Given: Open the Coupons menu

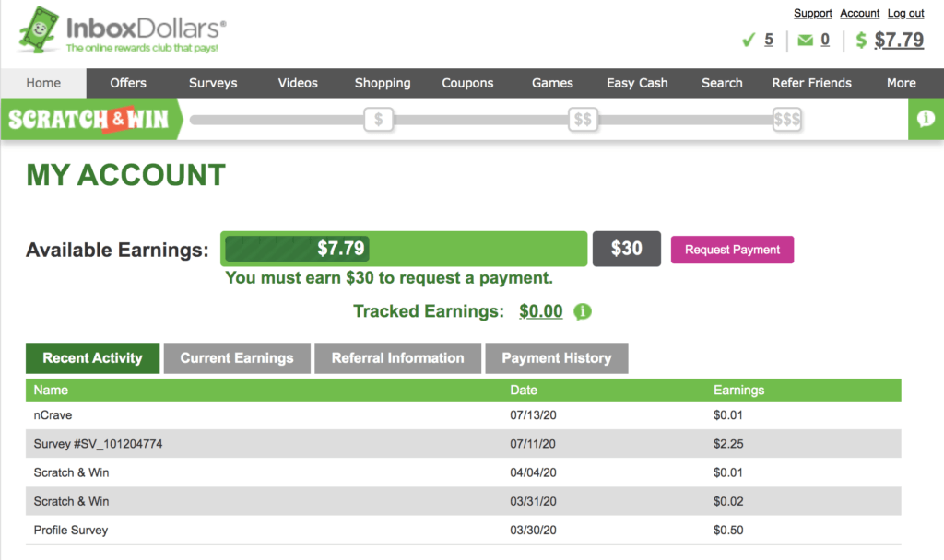Looking at the screenshot, I should pos(467,83).
